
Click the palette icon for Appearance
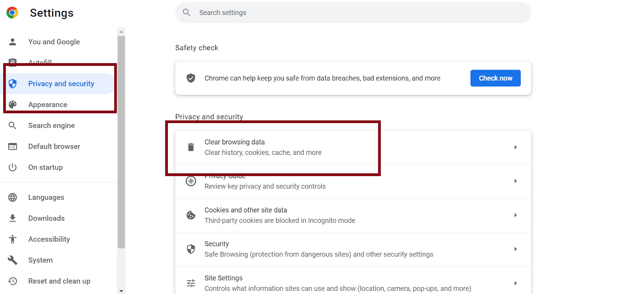tap(13, 105)
